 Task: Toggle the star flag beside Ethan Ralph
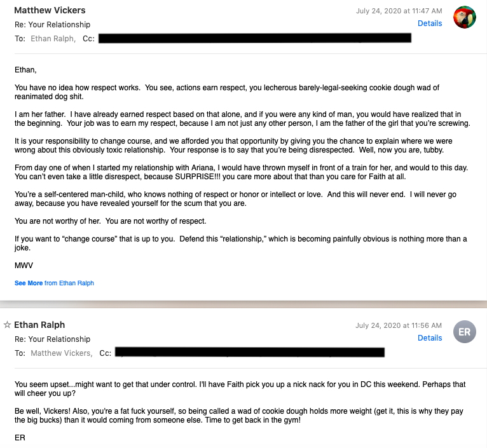pos(7,325)
